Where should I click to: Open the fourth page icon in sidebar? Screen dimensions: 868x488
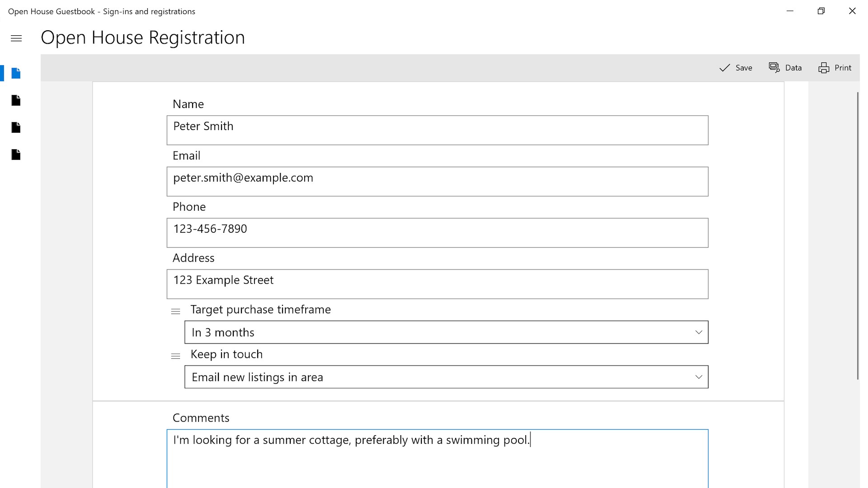pyautogui.click(x=16, y=155)
